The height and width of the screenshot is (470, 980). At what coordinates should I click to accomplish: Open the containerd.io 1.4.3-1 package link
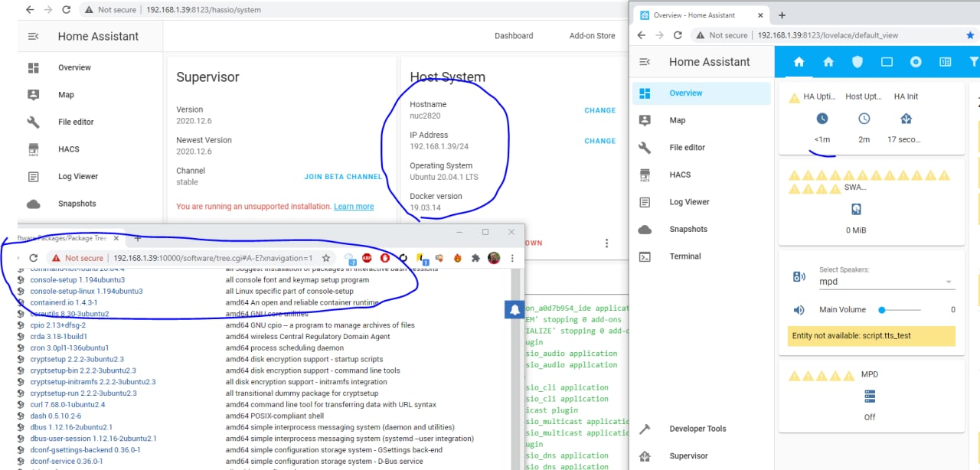(64, 302)
